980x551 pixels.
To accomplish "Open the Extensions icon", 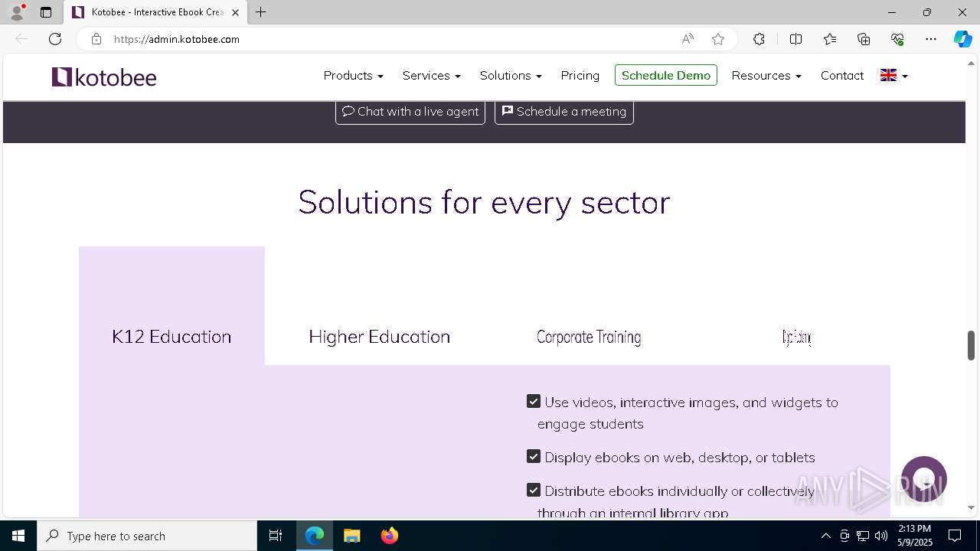I will click(x=759, y=39).
